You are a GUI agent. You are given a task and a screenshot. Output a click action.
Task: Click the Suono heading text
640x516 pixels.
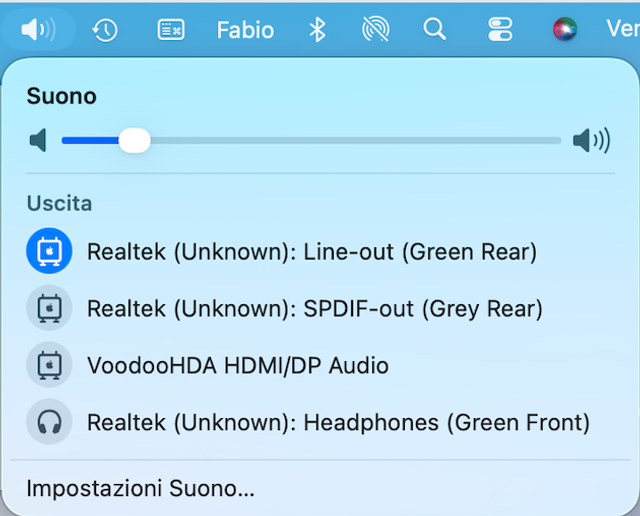(62, 96)
